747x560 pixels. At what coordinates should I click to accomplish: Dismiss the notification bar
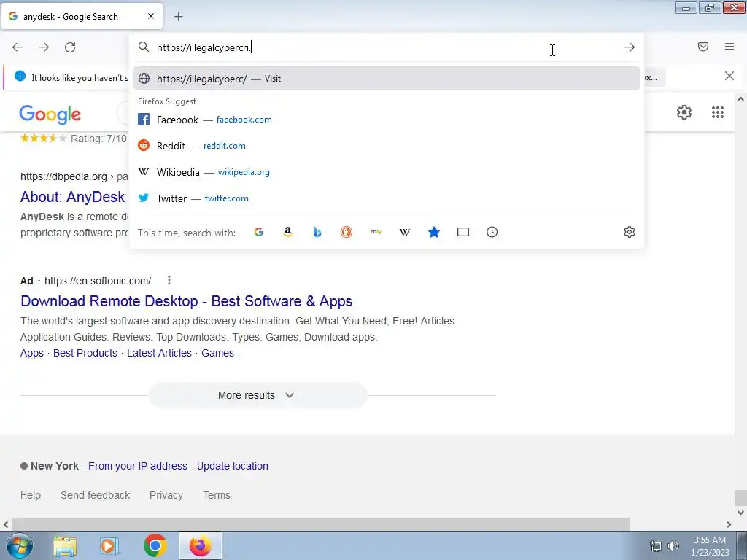coord(729,76)
